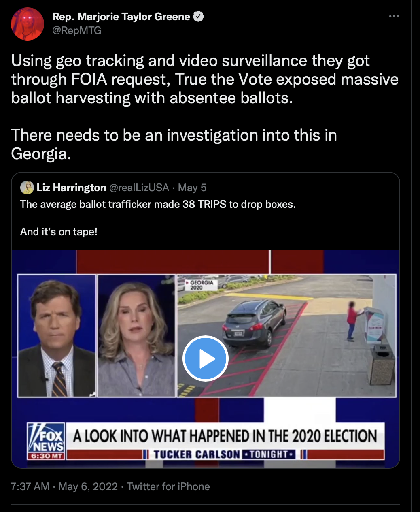Image resolution: width=420 pixels, height=512 pixels.
Task: Click the drop box surveillance footage panel
Action: coord(286,335)
